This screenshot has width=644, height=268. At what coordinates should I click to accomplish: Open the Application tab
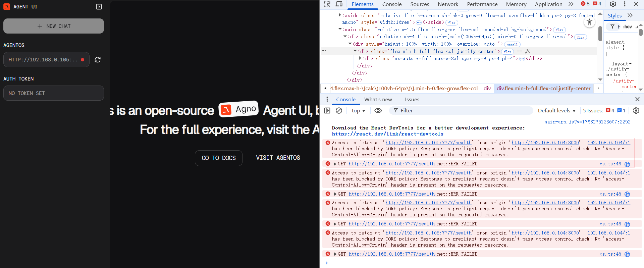point(548,4)
